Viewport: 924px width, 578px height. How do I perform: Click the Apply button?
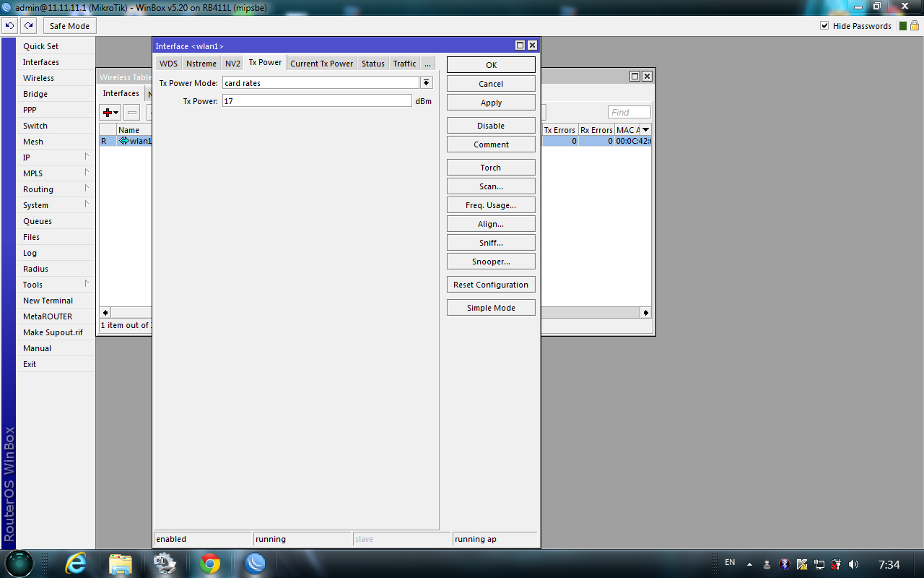(x=491, y=103)
